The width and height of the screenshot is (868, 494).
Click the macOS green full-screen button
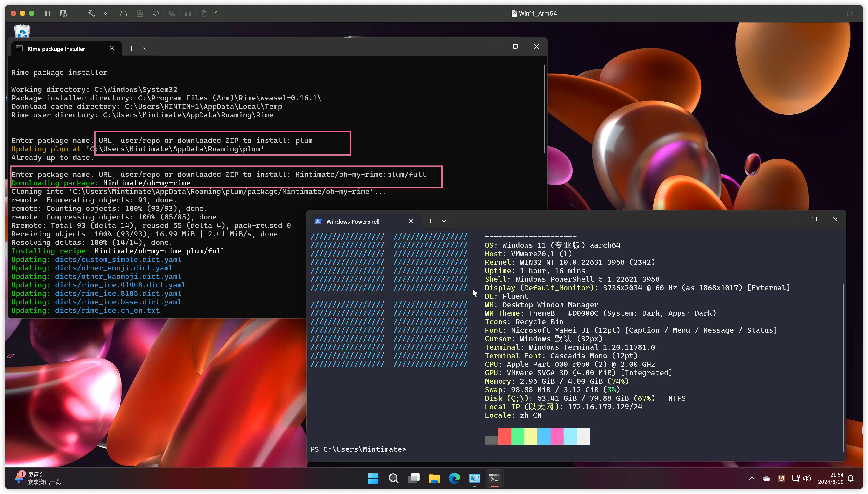coord(32,13)
